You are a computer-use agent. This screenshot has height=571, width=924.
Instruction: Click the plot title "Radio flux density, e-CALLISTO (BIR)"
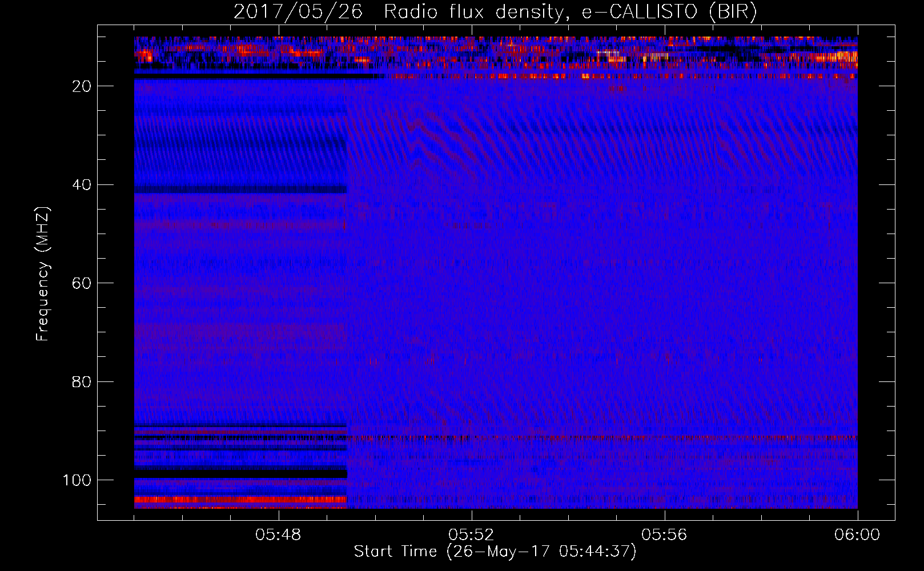coord(570,12)
